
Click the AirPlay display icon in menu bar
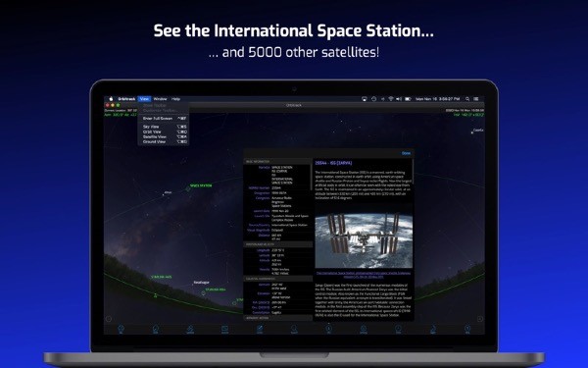coord(364,99)
